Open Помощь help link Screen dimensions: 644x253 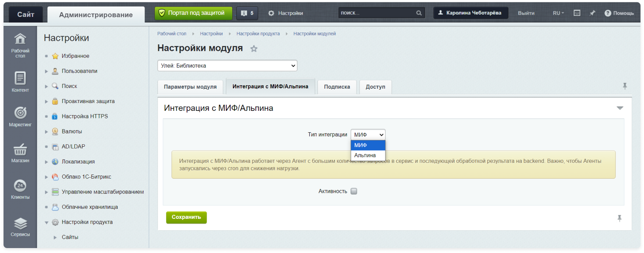tap(619, 13)
